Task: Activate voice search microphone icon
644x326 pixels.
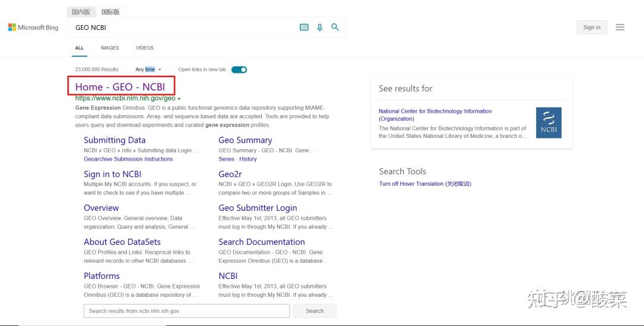Action: 320,27
